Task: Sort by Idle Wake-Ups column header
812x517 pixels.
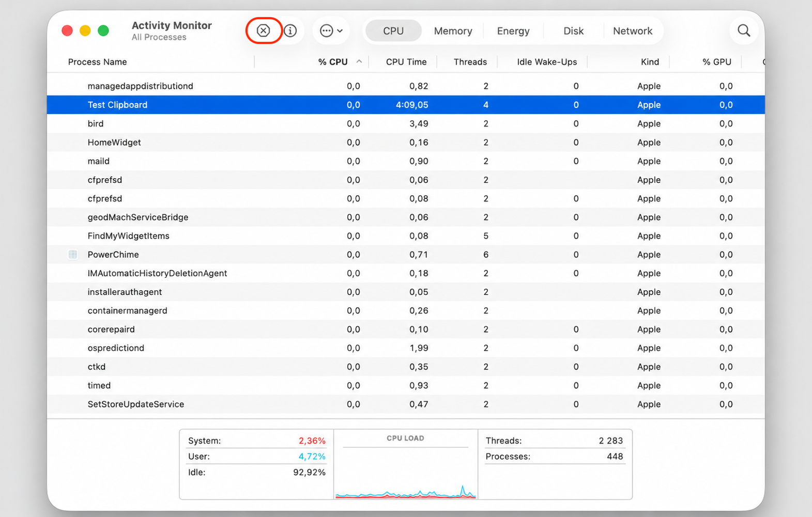Action: click(547, 62)
